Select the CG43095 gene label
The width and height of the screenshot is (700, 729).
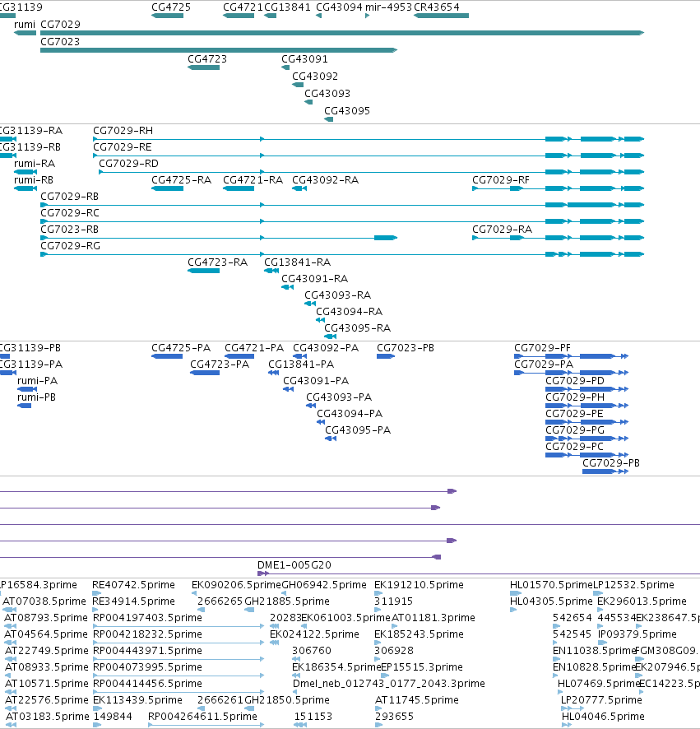click(x=347, y=110)
